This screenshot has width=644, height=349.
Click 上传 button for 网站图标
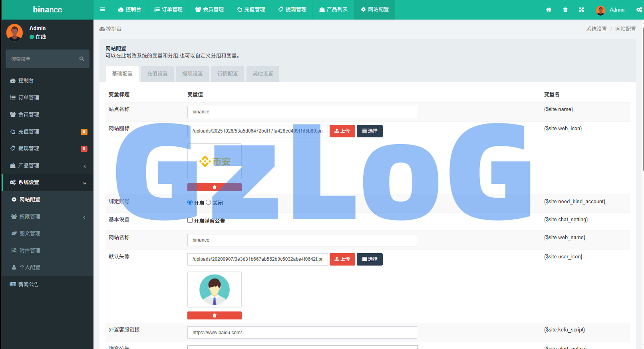[x=342, y=131]
